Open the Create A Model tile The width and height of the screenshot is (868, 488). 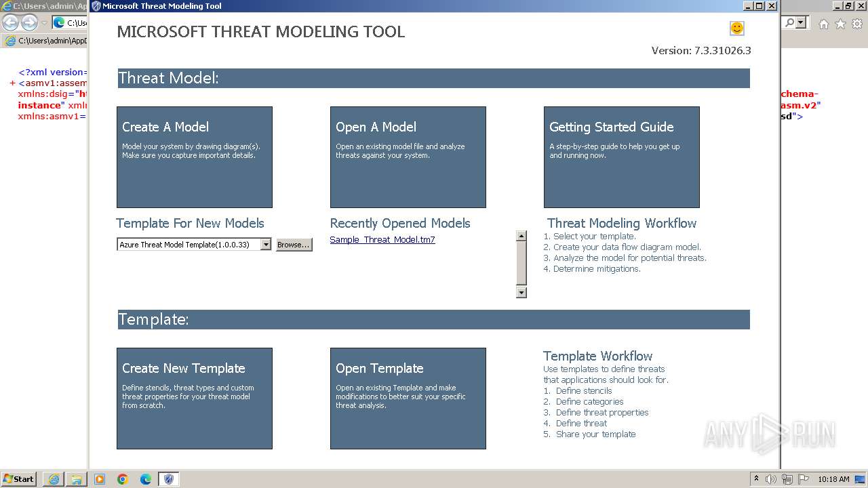pos(195,157)
